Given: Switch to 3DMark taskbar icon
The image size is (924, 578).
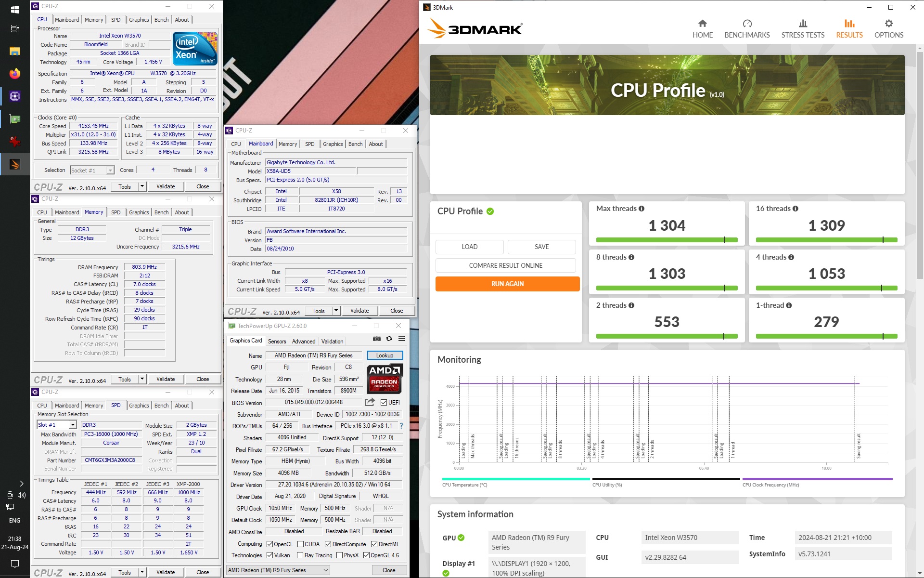Looking at the screenshot, I should pos(14,164).
